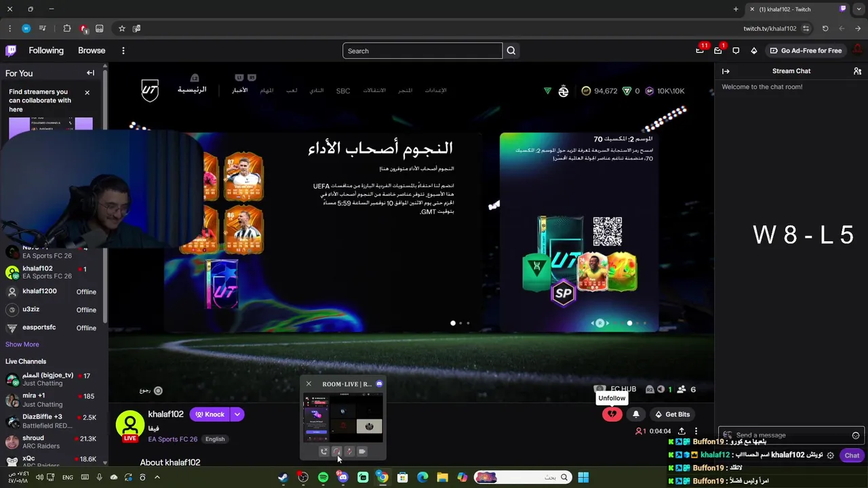Share the khalaf102 stream
The image size is (868, 488).
(x=682, y=431)
